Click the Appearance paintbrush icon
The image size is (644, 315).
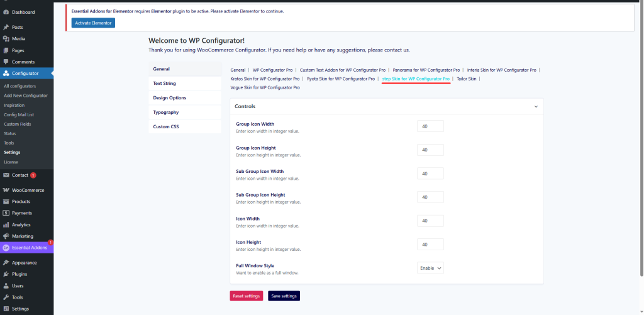[6, 263]
